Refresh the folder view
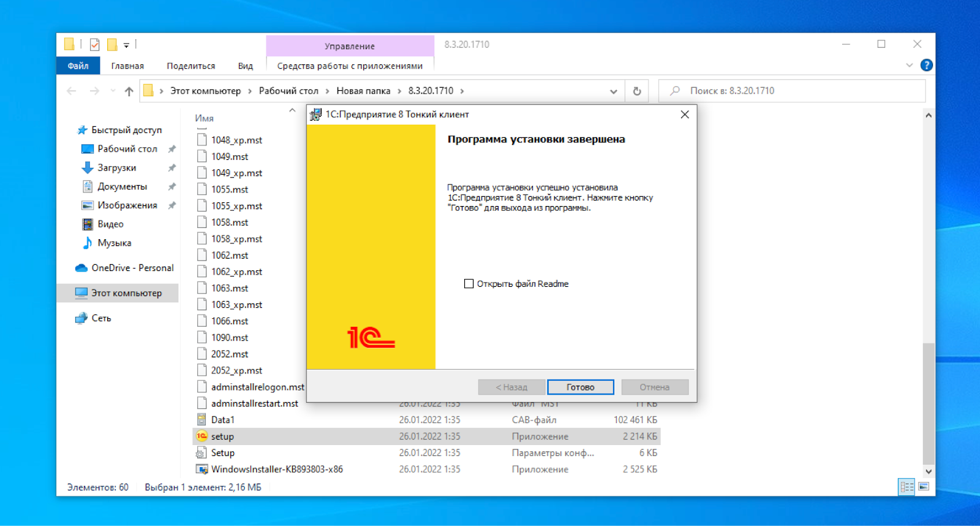The width and height of the screenshot is (980, 526). pos(637,91)
